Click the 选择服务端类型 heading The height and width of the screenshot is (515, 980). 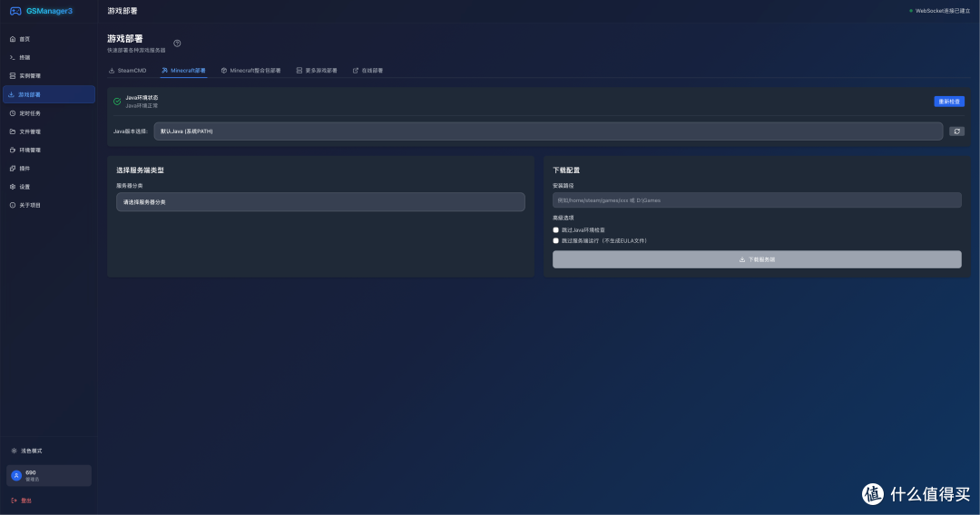[x=140, y=170]
